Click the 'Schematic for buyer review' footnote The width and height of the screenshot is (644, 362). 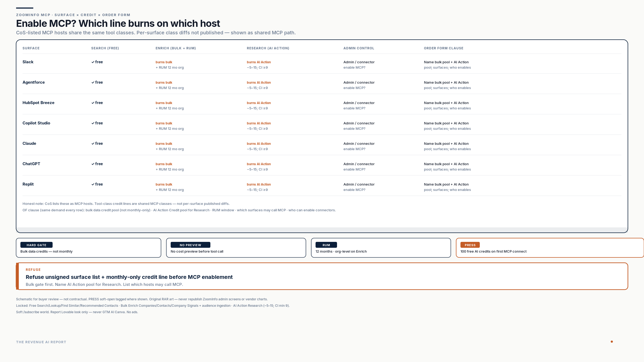point(142,299)
